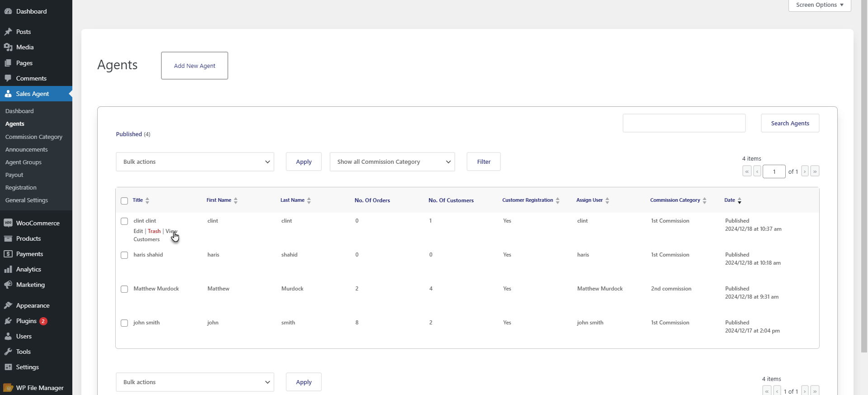The height and width of the screenshot is (395, 868).
Task: Open the Plugins icon with update badge
Action: pyautogui.click(x=8, y=321)
